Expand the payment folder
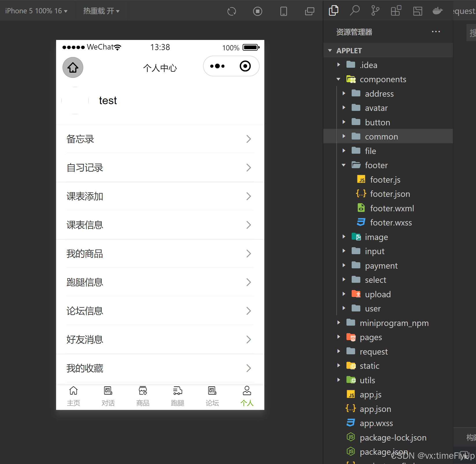 [388, 265]
